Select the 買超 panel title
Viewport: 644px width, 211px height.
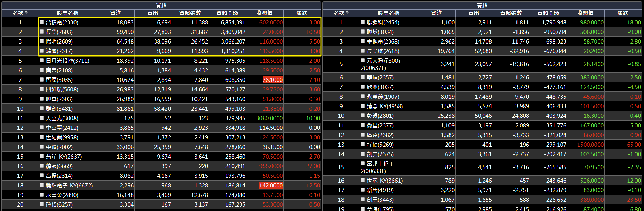pos(161,5)
